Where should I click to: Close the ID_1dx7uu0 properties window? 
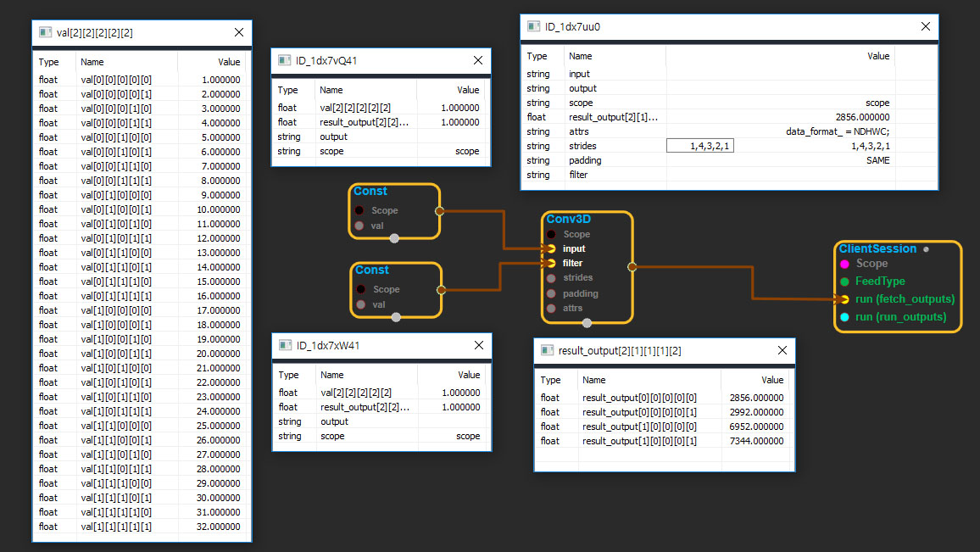point(925,26)
